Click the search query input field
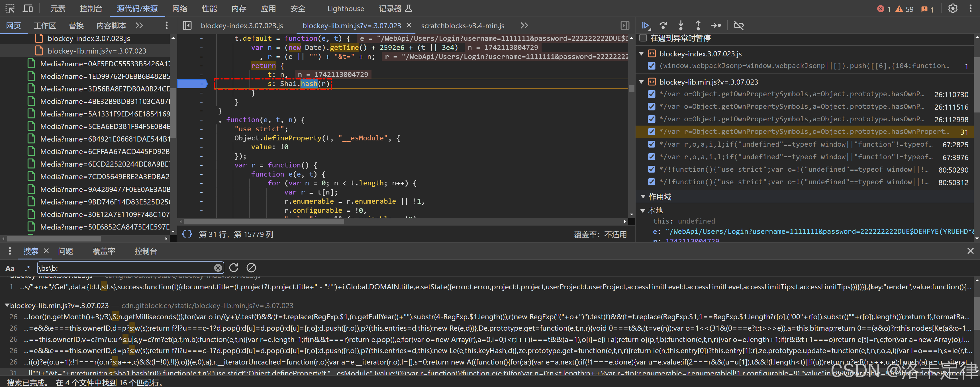Viewport: 980px width, 387px height. (126, 268)
